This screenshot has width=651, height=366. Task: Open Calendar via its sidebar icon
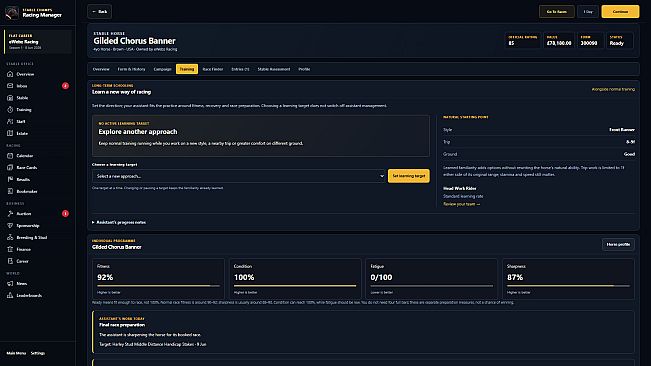pyautogui.click(x=10, y=156)
